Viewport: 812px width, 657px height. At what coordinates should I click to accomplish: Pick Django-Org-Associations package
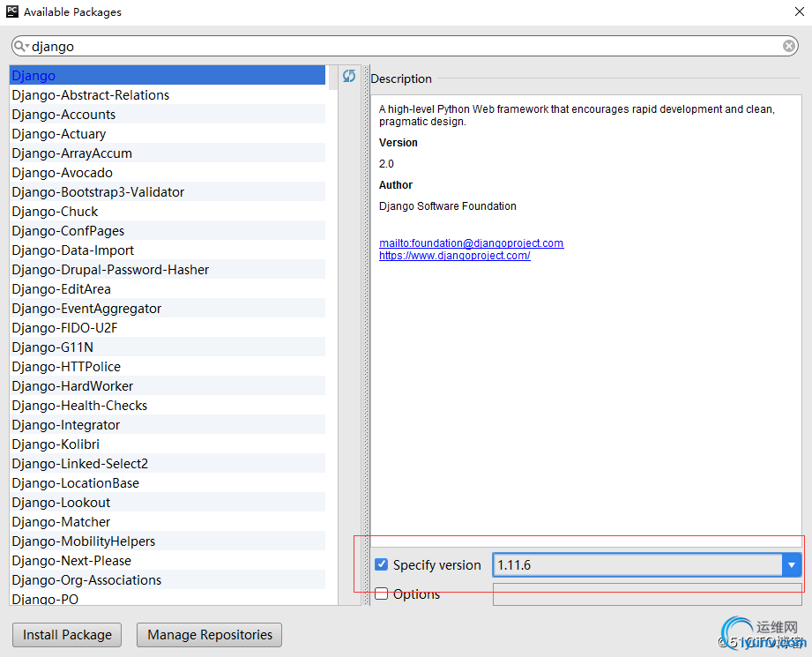click(x=168, y=579)
